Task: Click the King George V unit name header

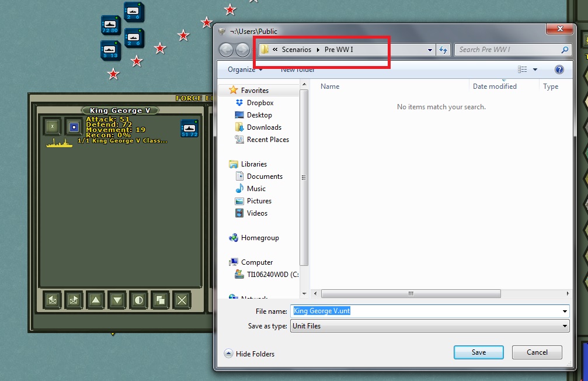Action: pos(120,110)
